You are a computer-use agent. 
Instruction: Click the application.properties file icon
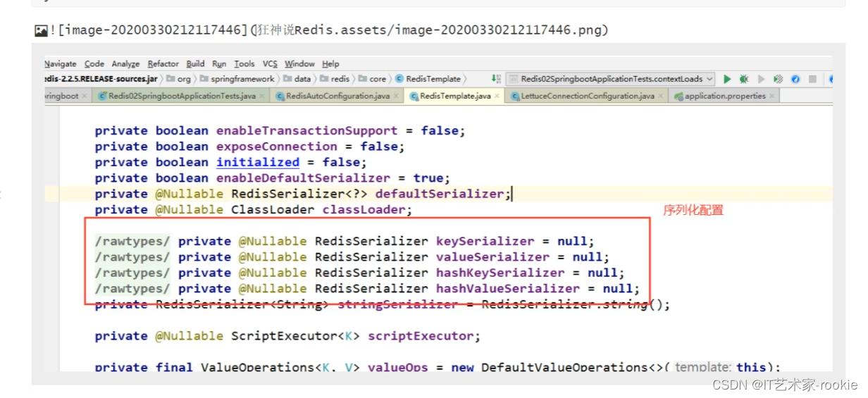(x=678, y=96)
